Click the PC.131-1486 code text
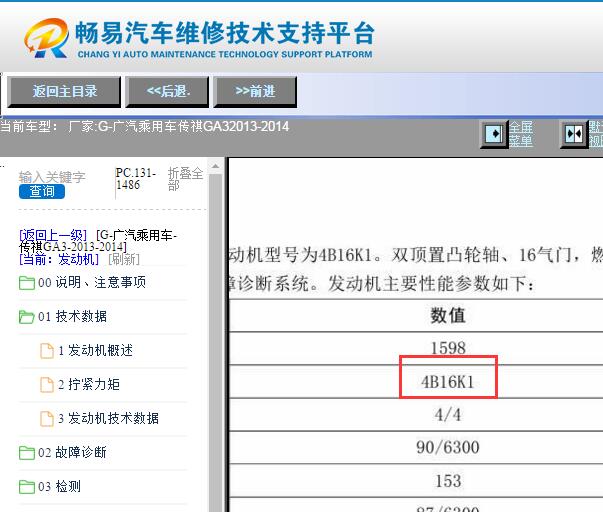The width and height of the screenshot is (603, 512). (135, 179)
